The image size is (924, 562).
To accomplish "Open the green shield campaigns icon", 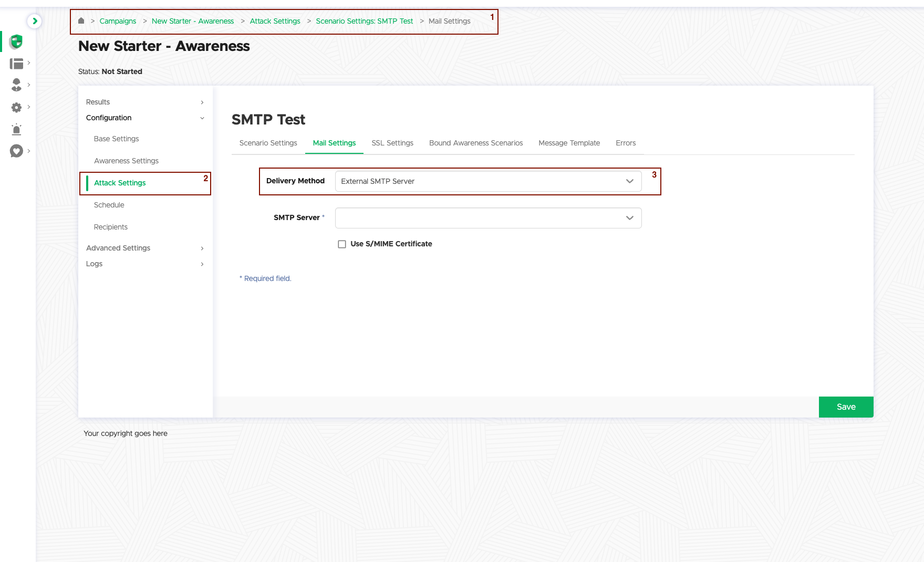I will [x=16, y=41].
